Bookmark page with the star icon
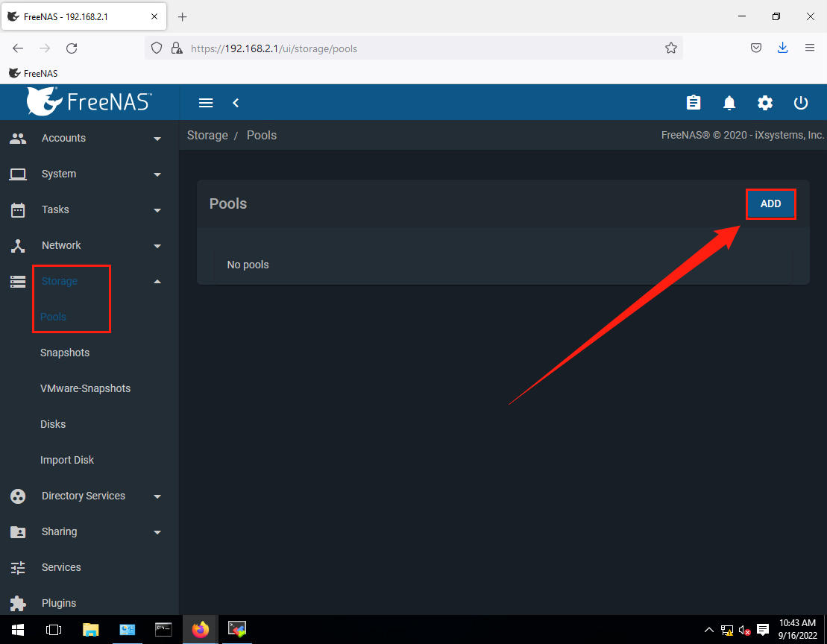The image size is (827, 644). [x=671, y=48]
